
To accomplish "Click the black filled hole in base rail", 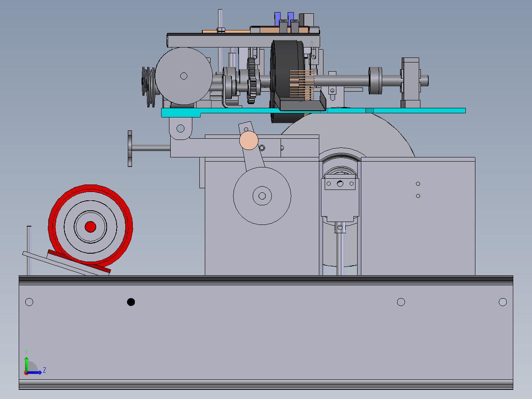I will coord(131,302).
